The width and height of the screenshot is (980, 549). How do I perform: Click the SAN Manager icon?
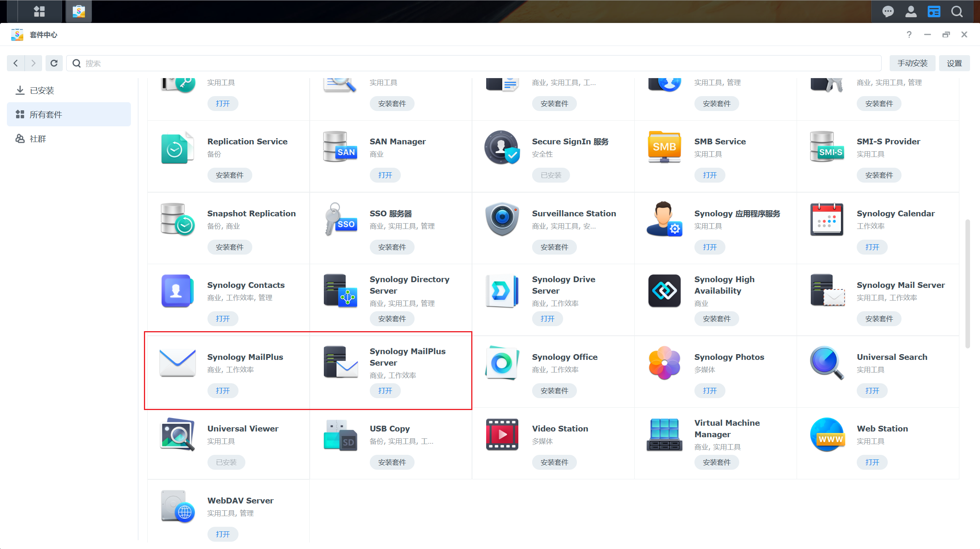[340, 147]
